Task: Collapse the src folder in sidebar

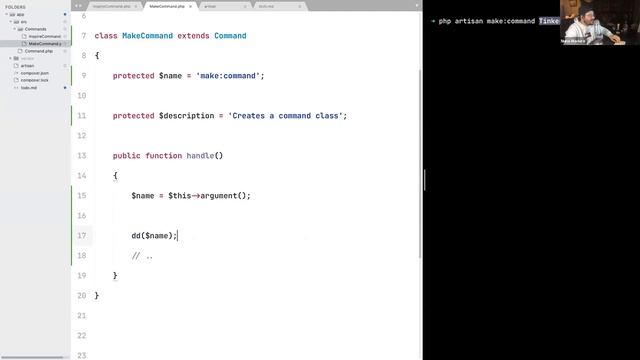Action: [11, 22]
